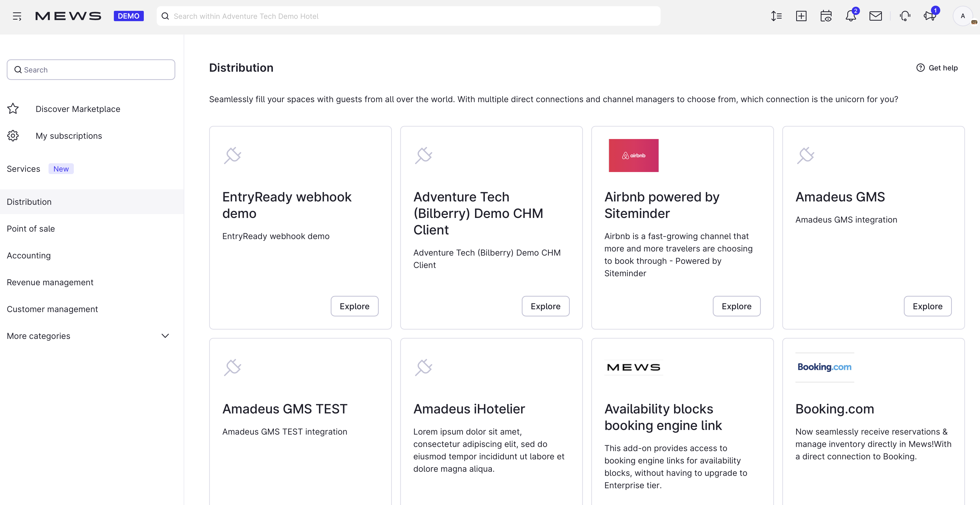This screenshot has width=980, height=505.
Task: Click the plus create-new icon
Action: pyautogui.click(x=801, y=16)
